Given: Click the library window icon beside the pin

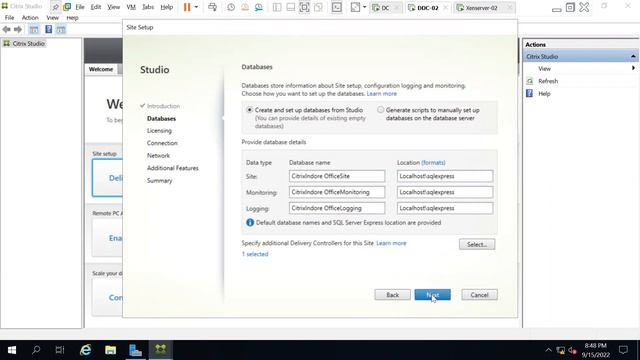Looking at the screenshot, I should 67,7.
